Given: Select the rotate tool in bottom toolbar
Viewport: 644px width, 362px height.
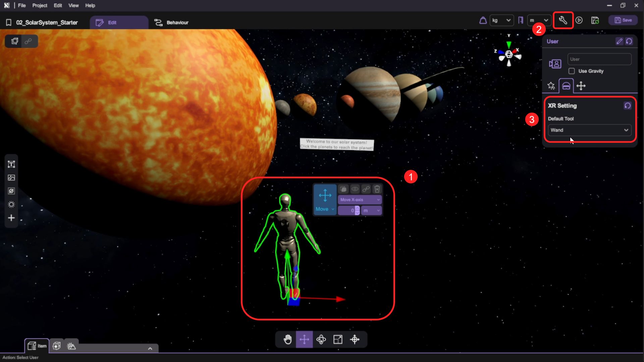Looking at the screenshot, I should [321, 340].
